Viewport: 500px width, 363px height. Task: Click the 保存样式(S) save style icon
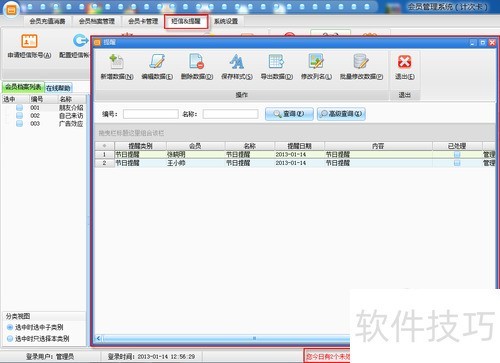tap(237, 62)
